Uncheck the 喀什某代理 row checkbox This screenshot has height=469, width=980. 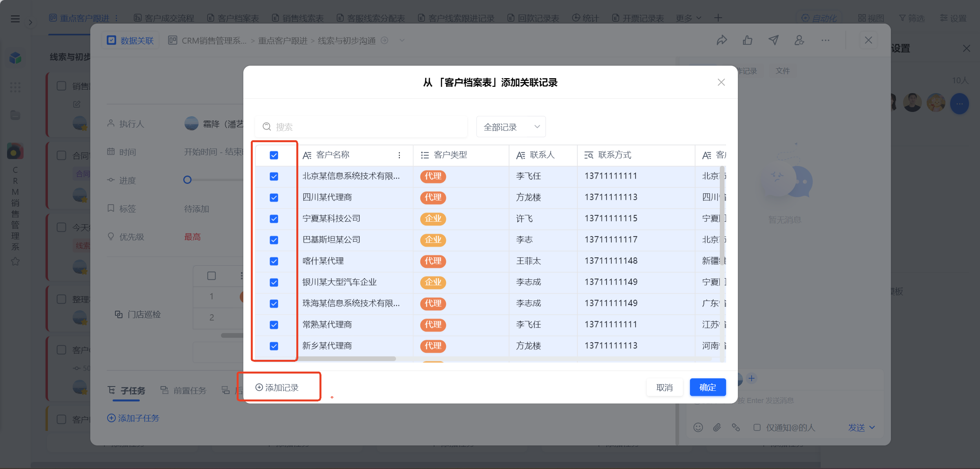click(x=274, y=261)
